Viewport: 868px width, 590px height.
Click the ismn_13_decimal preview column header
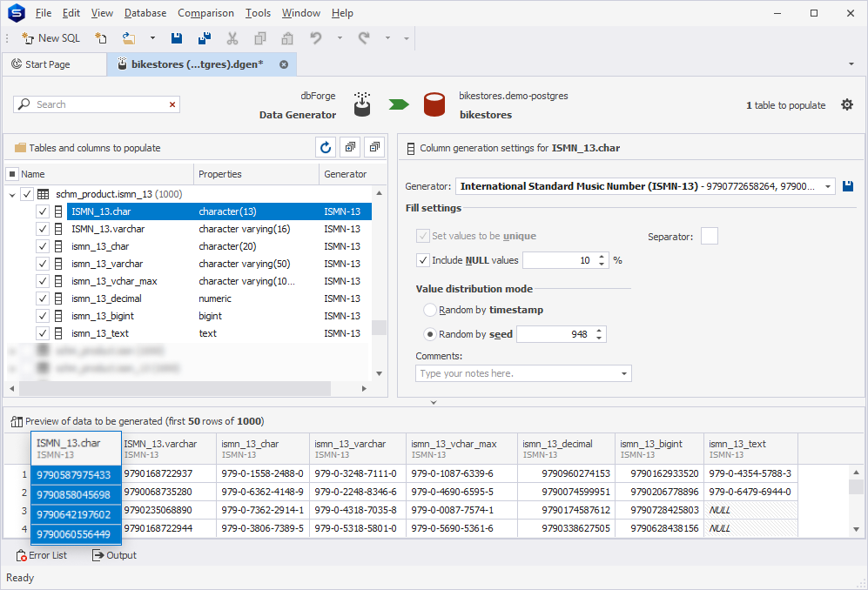point(566,449)
